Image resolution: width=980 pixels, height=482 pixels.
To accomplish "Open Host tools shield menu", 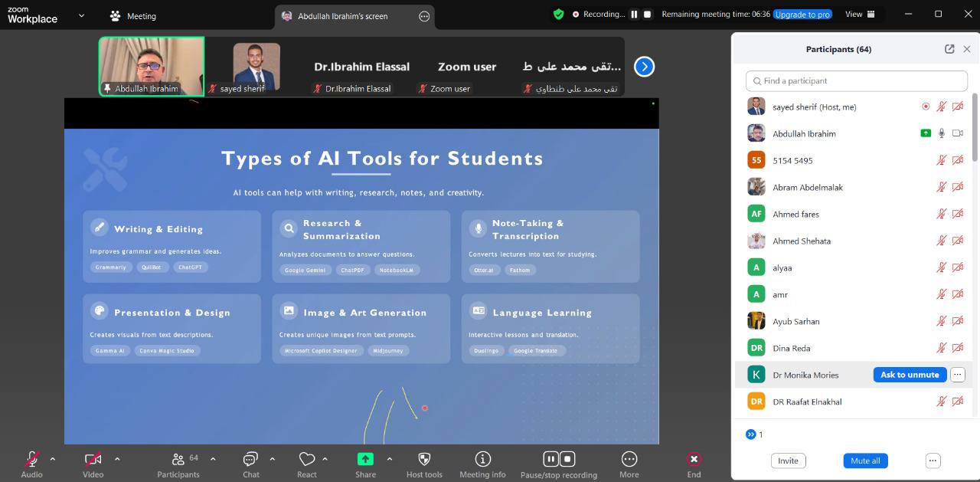I will tap(424, 464).
